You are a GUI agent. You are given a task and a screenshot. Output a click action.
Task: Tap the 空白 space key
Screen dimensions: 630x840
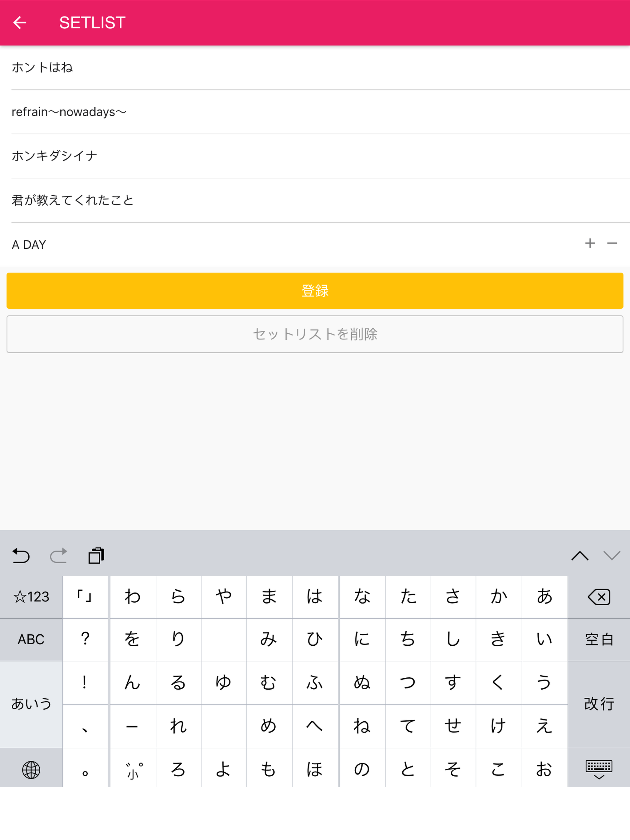click(x=599, y=640)
